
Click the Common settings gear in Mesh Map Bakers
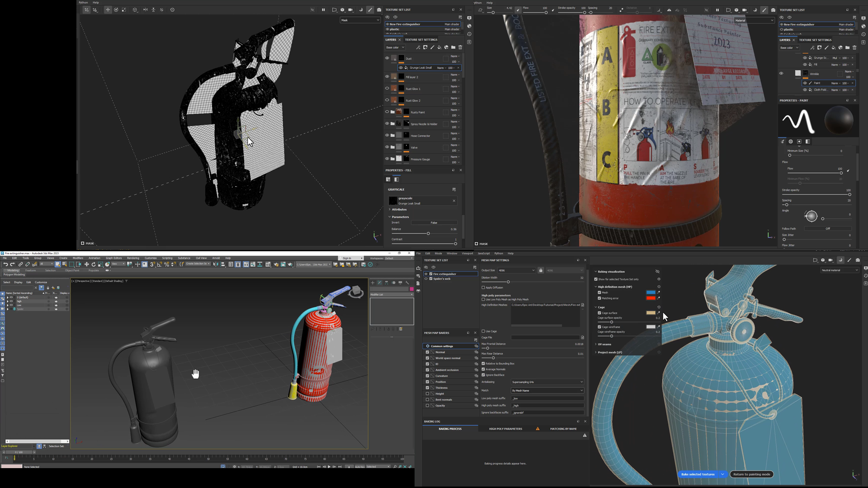[x=428, y=346]
